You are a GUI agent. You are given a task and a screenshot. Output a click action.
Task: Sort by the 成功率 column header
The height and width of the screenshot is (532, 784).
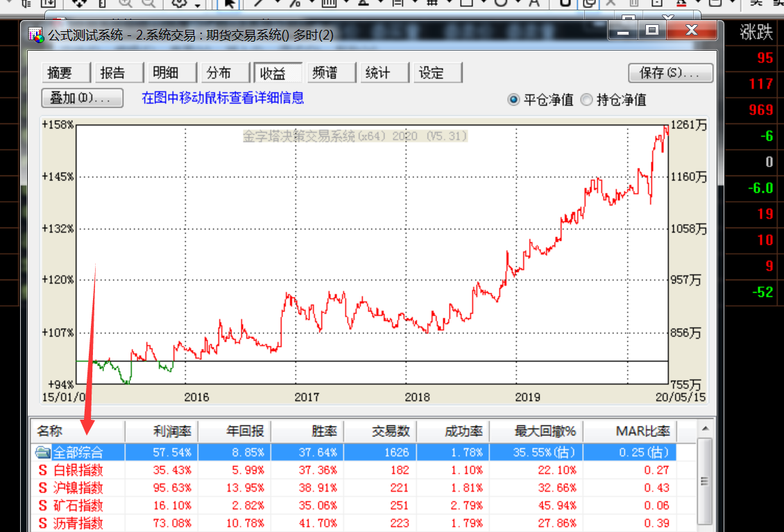pos(453,431)
